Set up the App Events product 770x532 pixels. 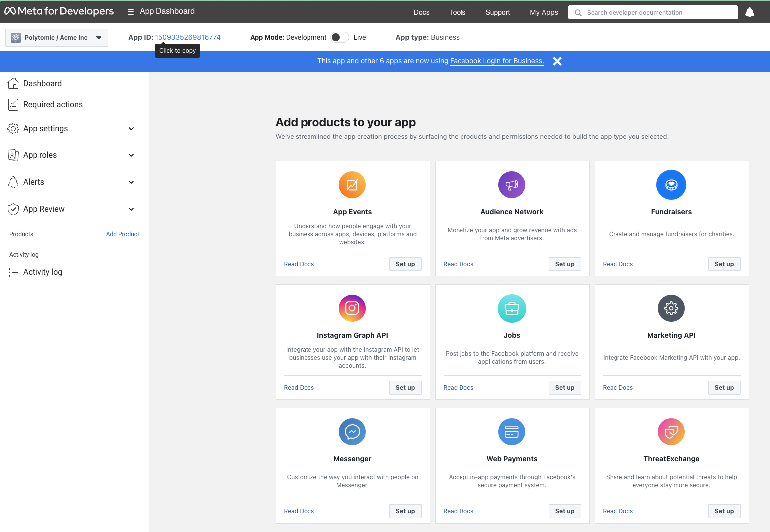[405, 264]
